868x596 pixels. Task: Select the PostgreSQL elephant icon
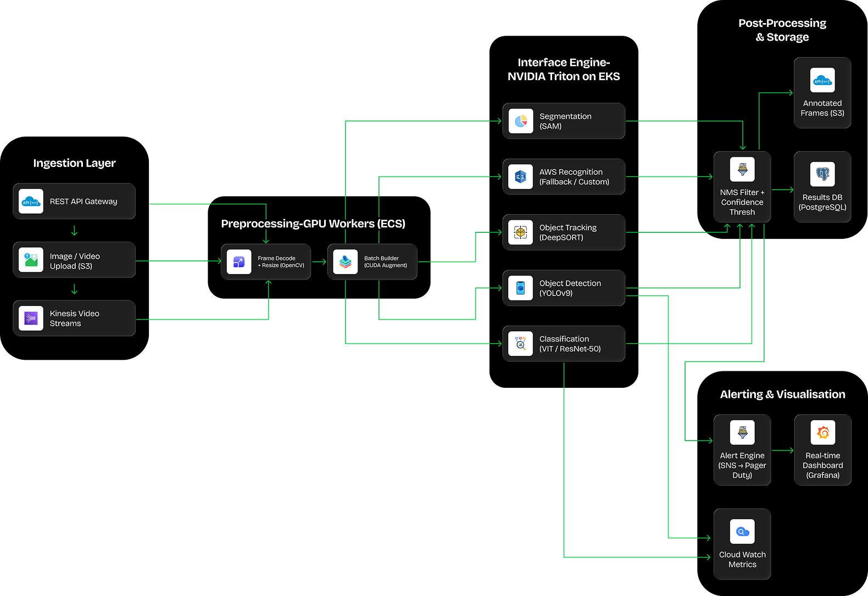point(822,174)
